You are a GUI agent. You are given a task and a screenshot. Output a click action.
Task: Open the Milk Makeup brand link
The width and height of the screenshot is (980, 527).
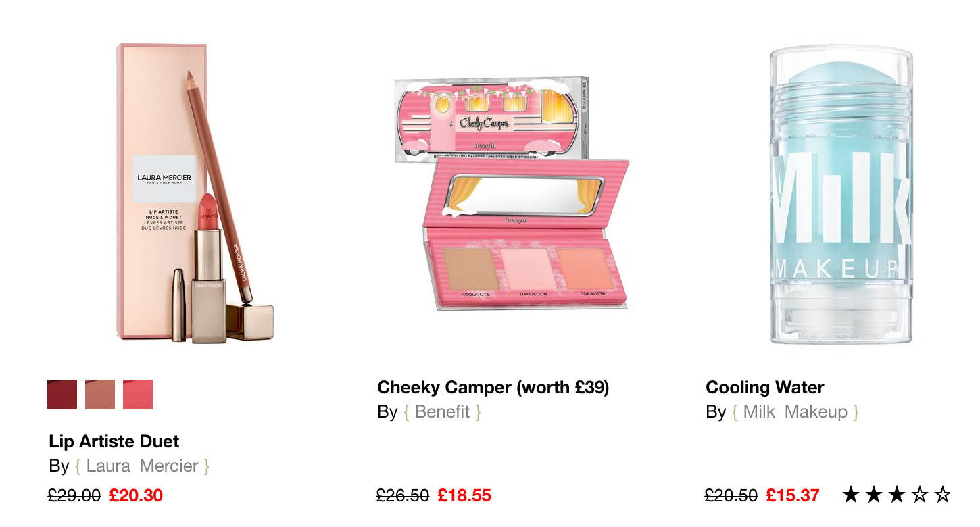[795, 411]
